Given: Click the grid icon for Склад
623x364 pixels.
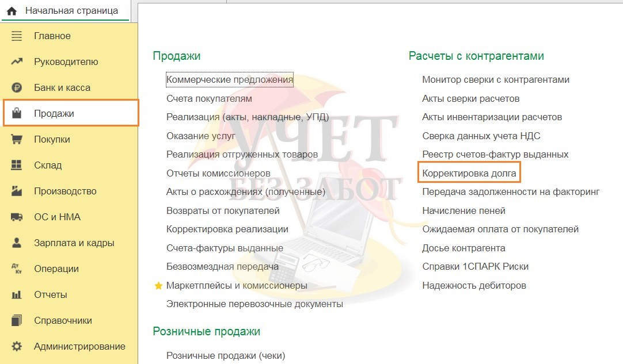Looking at the screenshot, I should [x=17, y=166].
